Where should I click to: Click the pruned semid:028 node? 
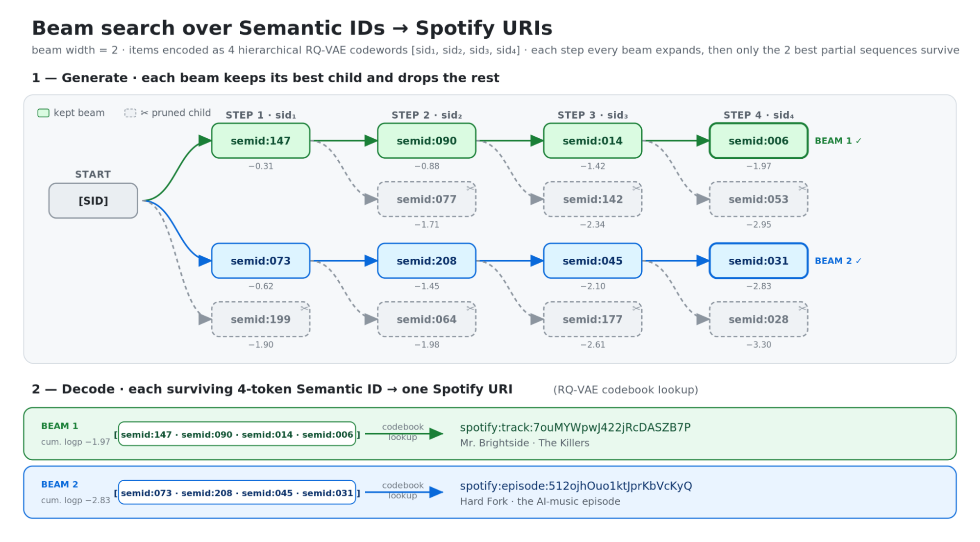pyautogui.click(x=758, y=319)
